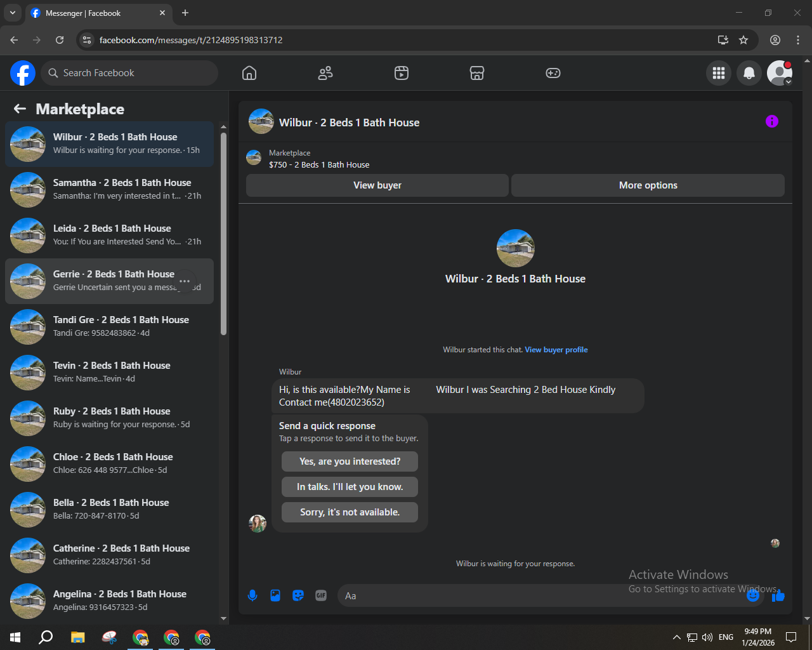Open the Video/Reels icon in top navigation
This screenshot has height=650, width=812.
[402, 73]
